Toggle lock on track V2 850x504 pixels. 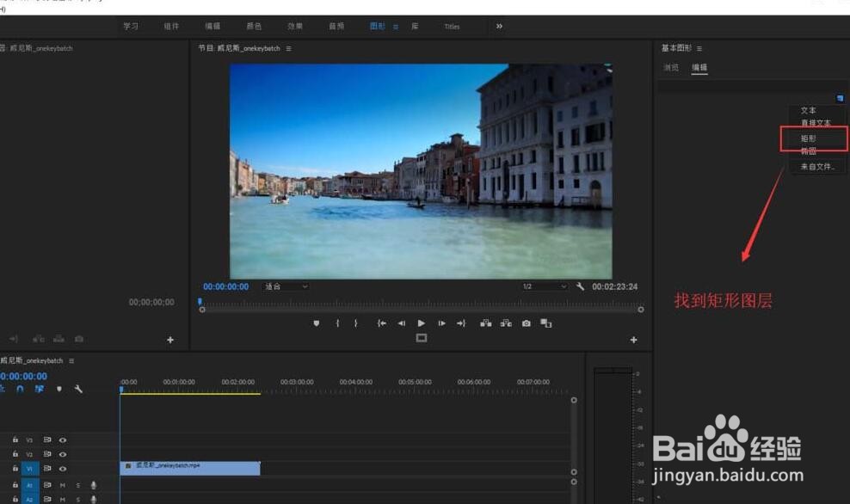coord(15,454)
